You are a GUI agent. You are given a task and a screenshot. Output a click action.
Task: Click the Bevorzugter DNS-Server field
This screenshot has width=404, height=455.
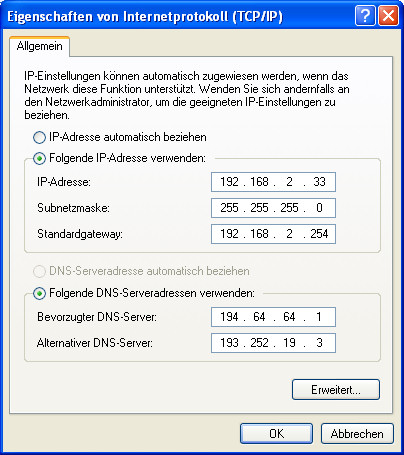pyautogui.click(x=273, y=317)
